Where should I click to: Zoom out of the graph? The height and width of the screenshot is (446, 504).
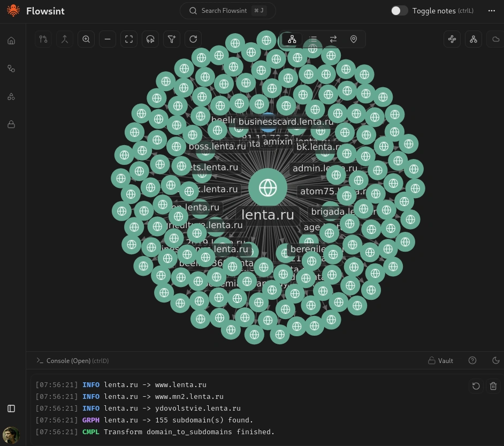[x=108, y=39]
